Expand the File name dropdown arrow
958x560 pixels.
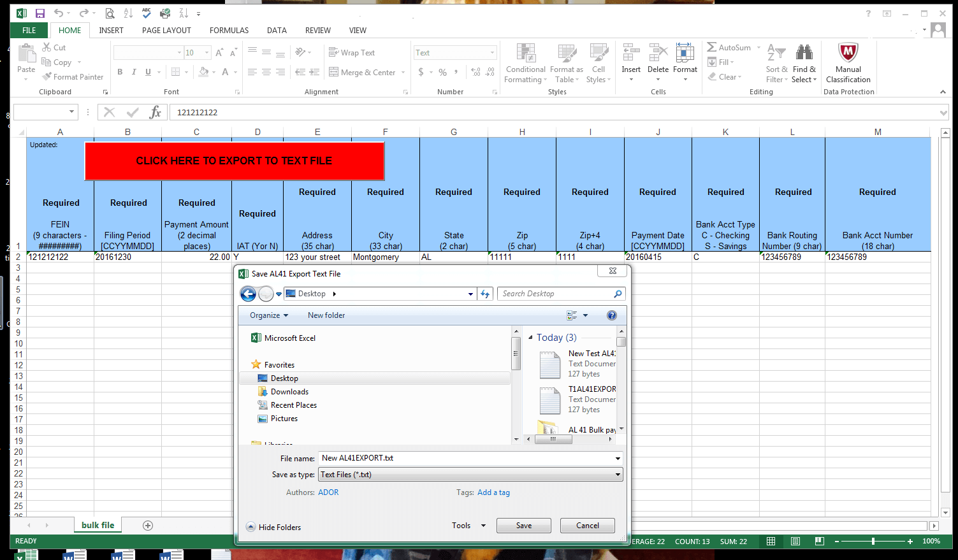click(x=618, y=458)
